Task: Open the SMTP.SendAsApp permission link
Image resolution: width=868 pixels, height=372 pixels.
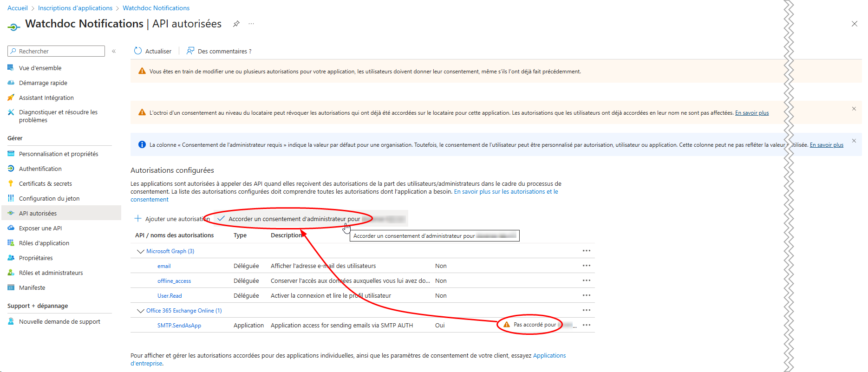Action: [x=179, y=326]
